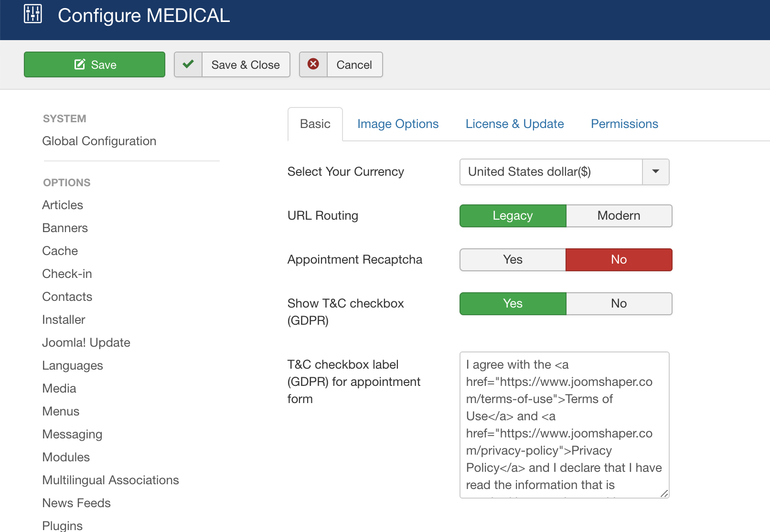
Task: Set URL Routing to Legacy
Action: [513, 216]
